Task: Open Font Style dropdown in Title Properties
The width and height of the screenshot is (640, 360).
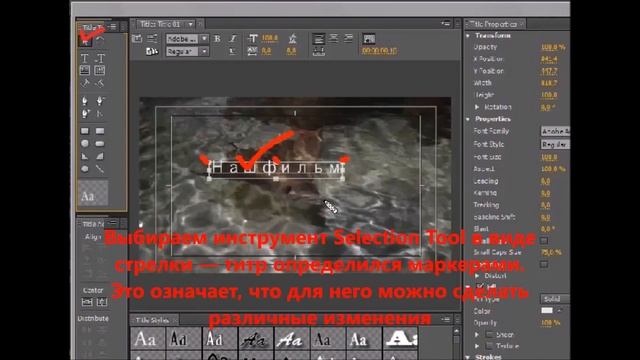Action: (x=555, y=144)
